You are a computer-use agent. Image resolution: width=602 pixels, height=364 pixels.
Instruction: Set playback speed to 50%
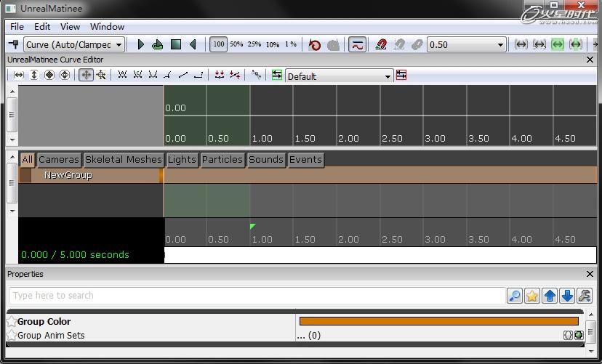point(236,44)
